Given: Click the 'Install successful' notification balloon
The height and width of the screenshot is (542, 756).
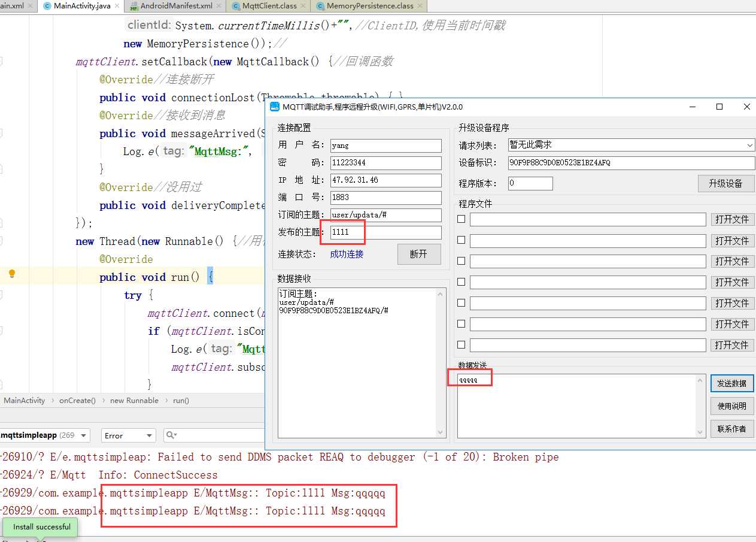Looking at the screenshot, I should [40, 527].
